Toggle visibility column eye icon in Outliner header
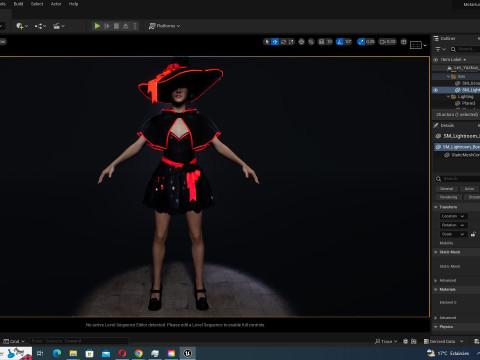 click(435, 60)
